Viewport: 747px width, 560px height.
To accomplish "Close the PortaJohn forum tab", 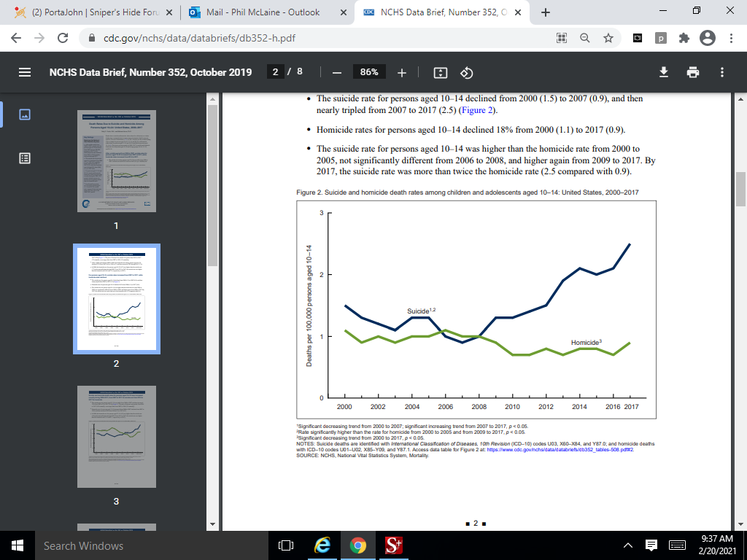I will coord(169,12).
